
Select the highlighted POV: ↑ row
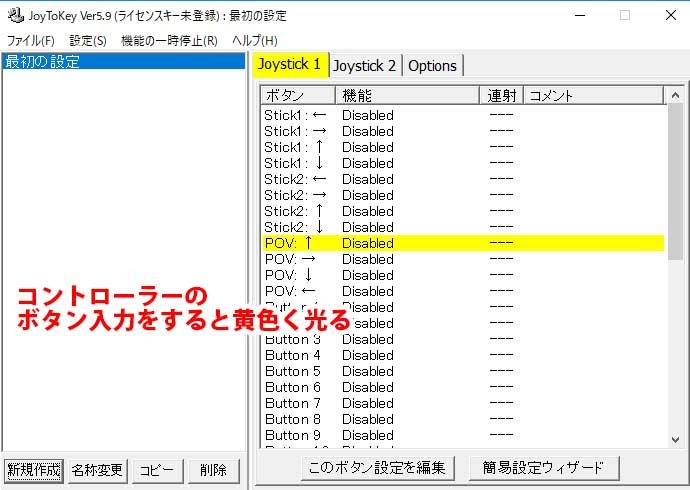(463, 243)
